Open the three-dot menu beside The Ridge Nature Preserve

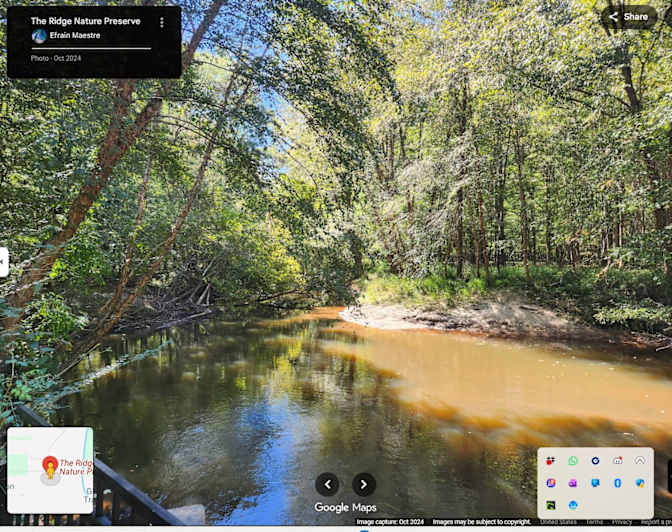pos(162,22)
